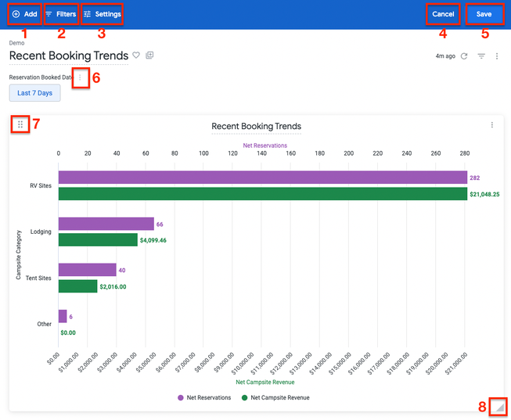Open the Filters menu in toolbar
The width and height of the screenshot is (511, 420).
[61, 14]
